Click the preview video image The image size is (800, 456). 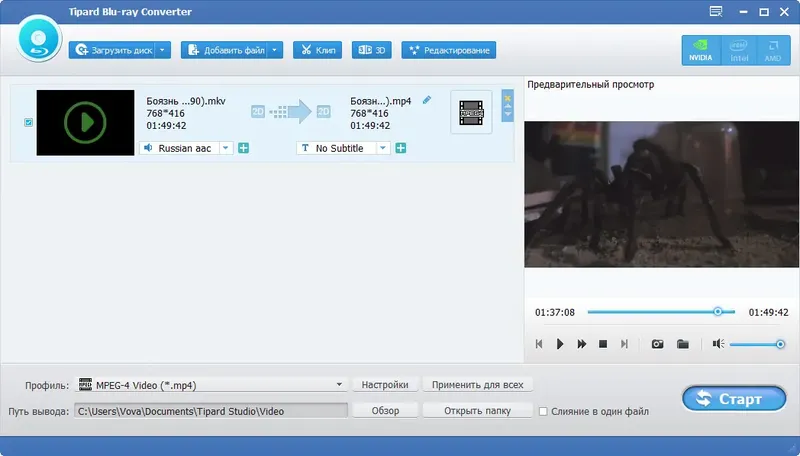click(662, 194)
